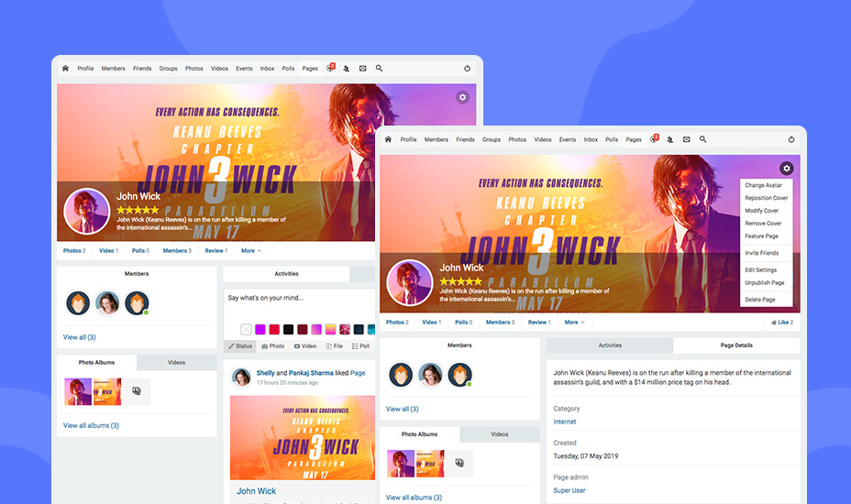851x504 pixels.
Task: Choose Reposition Cover from the gear menu
Action: point(766,198)
